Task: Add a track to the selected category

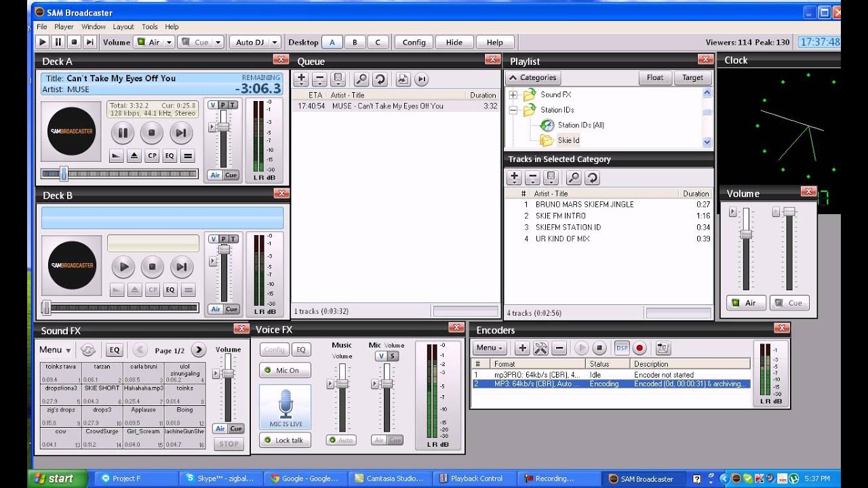Action: pos(515,178)
